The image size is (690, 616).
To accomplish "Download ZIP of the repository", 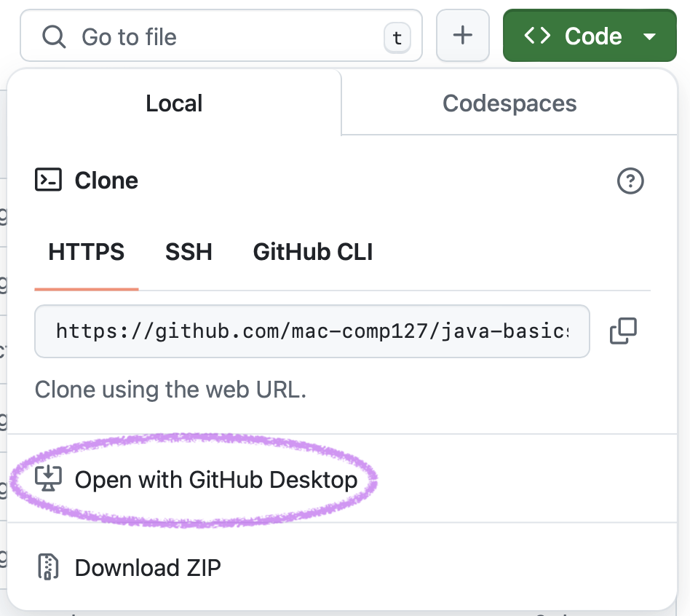I will pos(147,567).
